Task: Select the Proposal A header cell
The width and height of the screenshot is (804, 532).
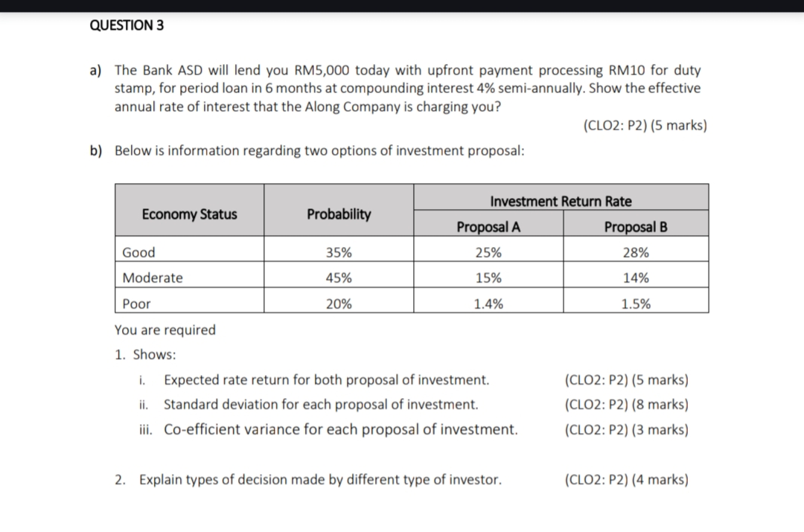Action: (488, 226)
